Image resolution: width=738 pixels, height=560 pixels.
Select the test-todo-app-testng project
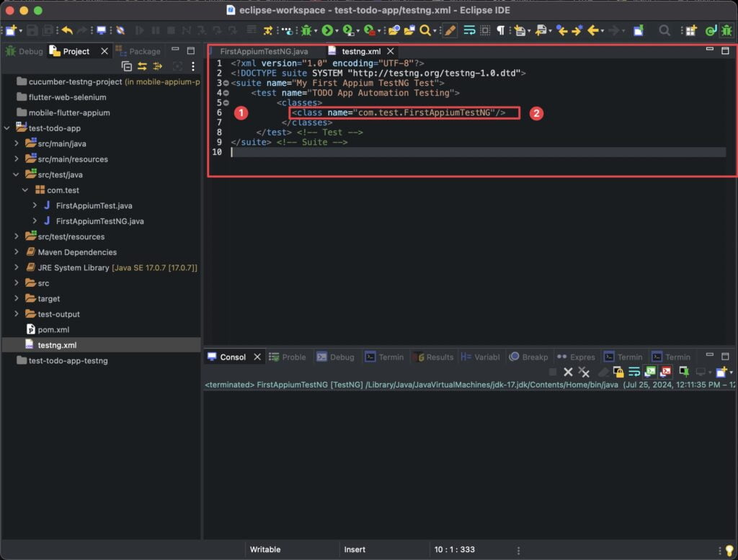68,360
